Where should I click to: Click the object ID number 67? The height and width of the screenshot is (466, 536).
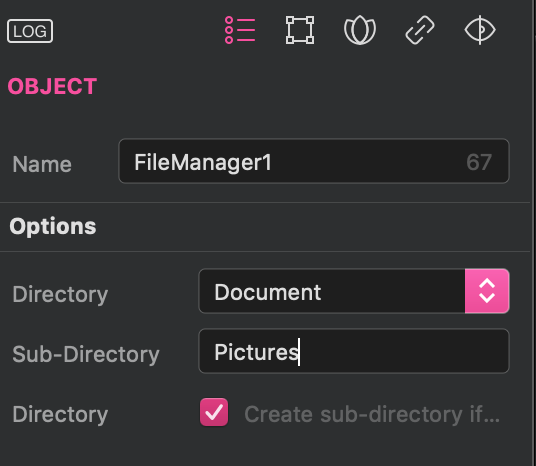click(x=479, y=162)
